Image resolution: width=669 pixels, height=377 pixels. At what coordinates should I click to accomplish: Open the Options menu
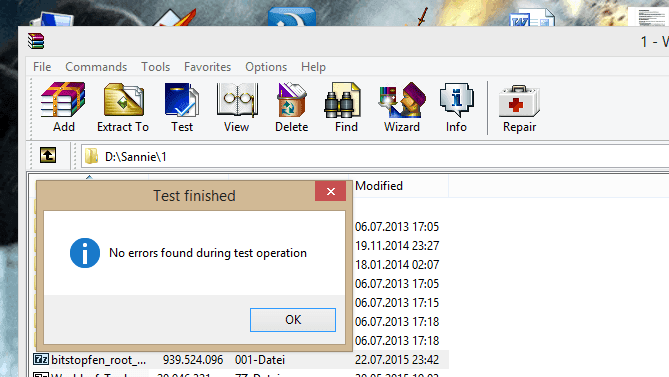pyautogui.click(x=266, y=67)
